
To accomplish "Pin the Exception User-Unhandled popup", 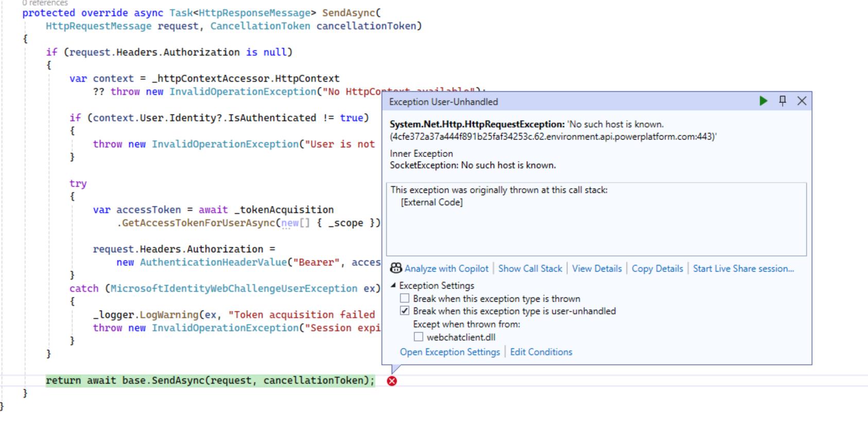I will 783,101.
